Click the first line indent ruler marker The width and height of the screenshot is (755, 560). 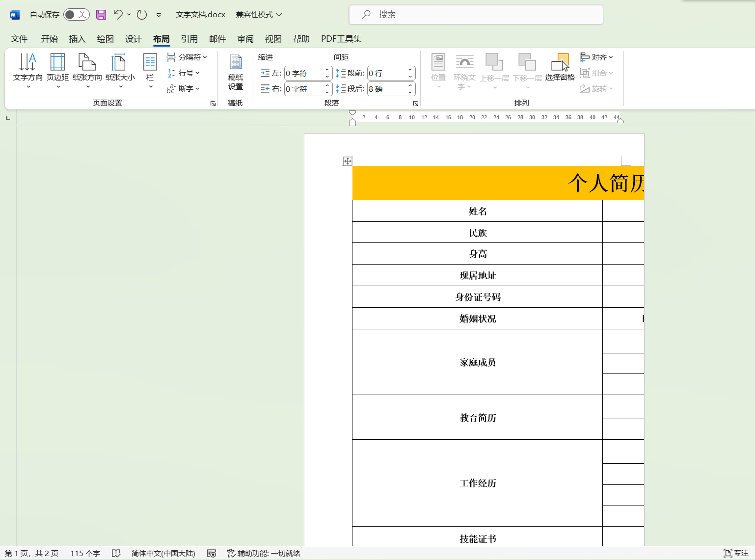[352, 113]
